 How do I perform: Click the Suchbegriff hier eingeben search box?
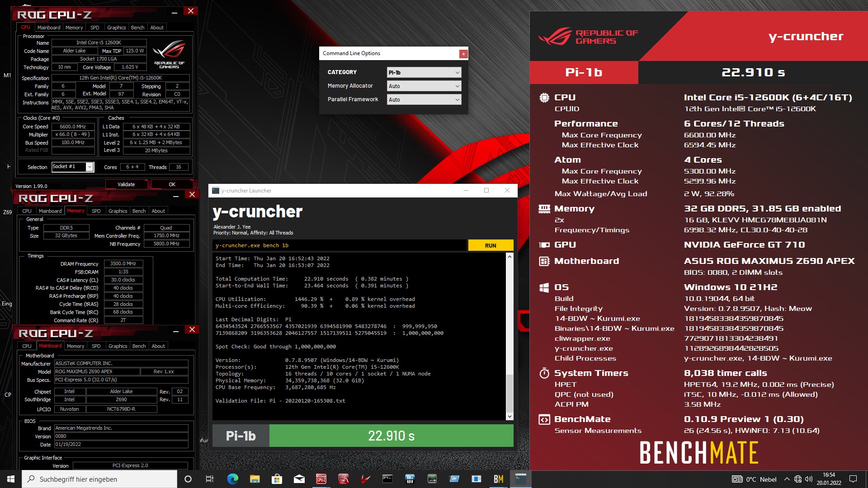click(x=99, y=479)
